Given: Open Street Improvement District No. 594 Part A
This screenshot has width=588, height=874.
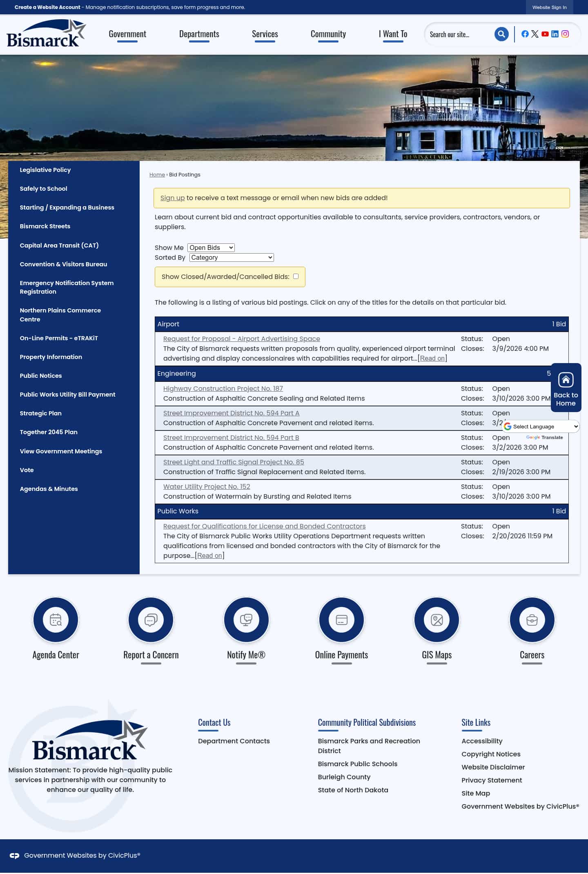Looking at the screenshot, I should pyautogui.click(x=232, y=413).
